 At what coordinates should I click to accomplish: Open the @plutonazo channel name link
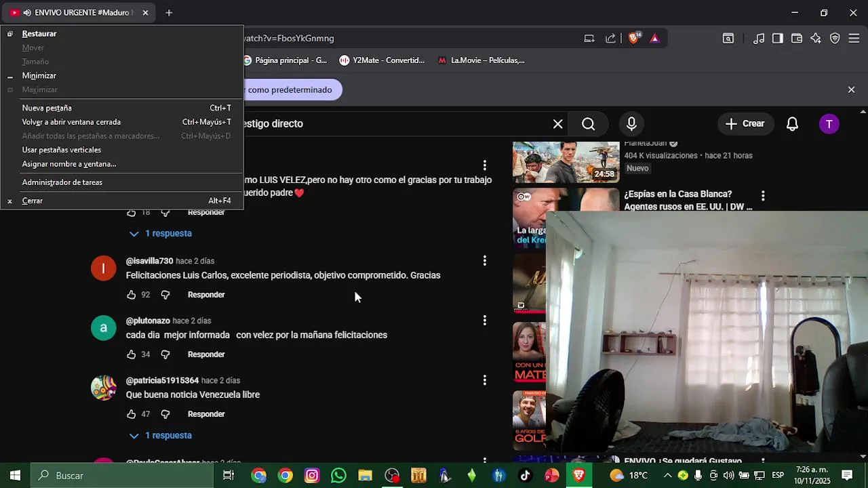148,321
